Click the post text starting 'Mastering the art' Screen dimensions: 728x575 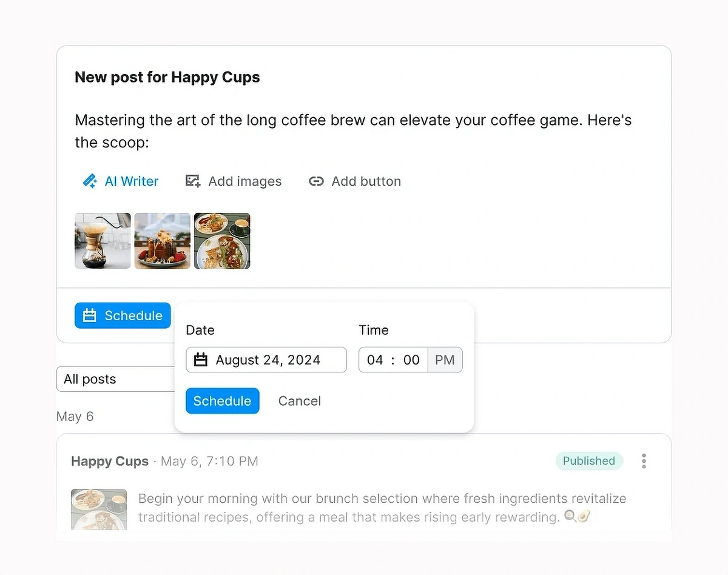(x=353, y=131)
